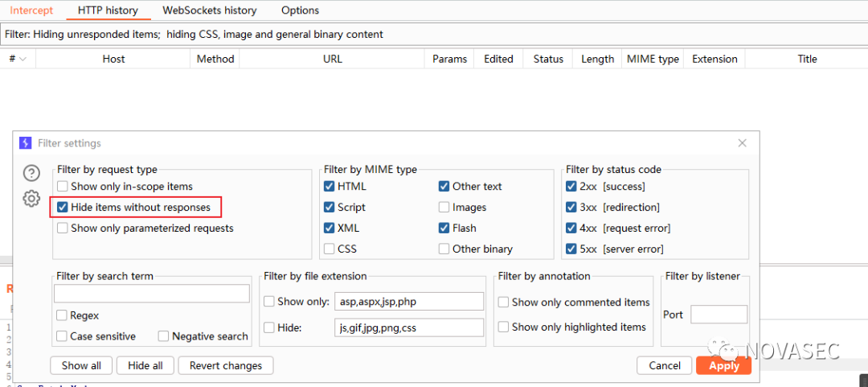
Task: Open the settings gear icon
Action: point(31,199)
